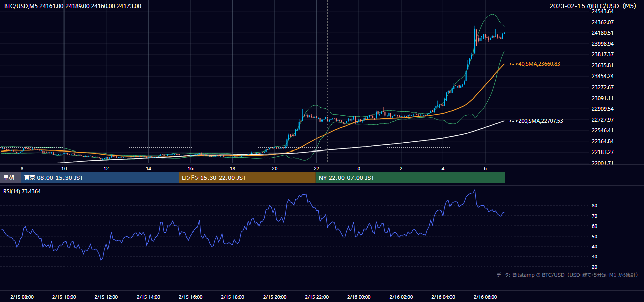Click the 2/15 16:00 time axis label
Viewport: 644px width, 302px height.
[x=190, y=297]
